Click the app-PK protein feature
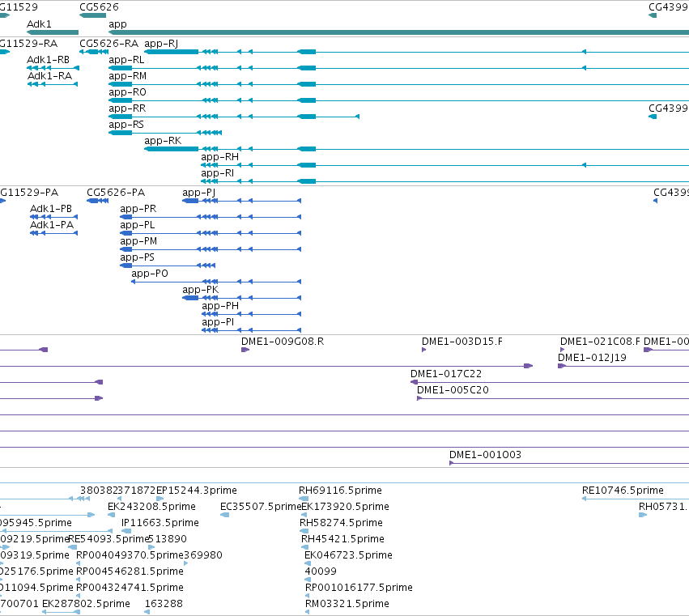This screenshot has height=616, width=689. click(x=242, y=299)
